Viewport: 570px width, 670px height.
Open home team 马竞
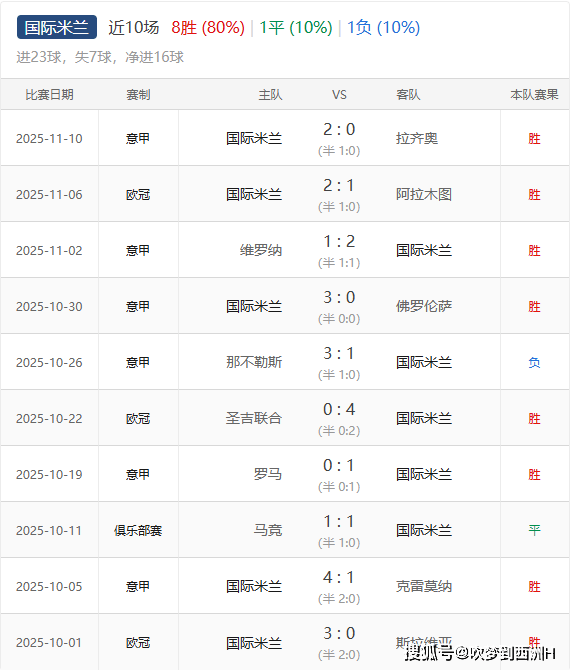[268, 530]
